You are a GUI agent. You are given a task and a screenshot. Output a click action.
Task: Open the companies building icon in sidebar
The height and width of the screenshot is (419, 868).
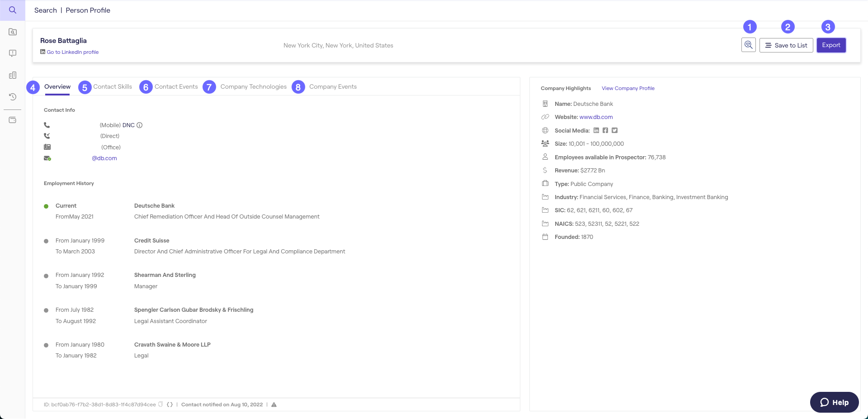coord(13,75)
